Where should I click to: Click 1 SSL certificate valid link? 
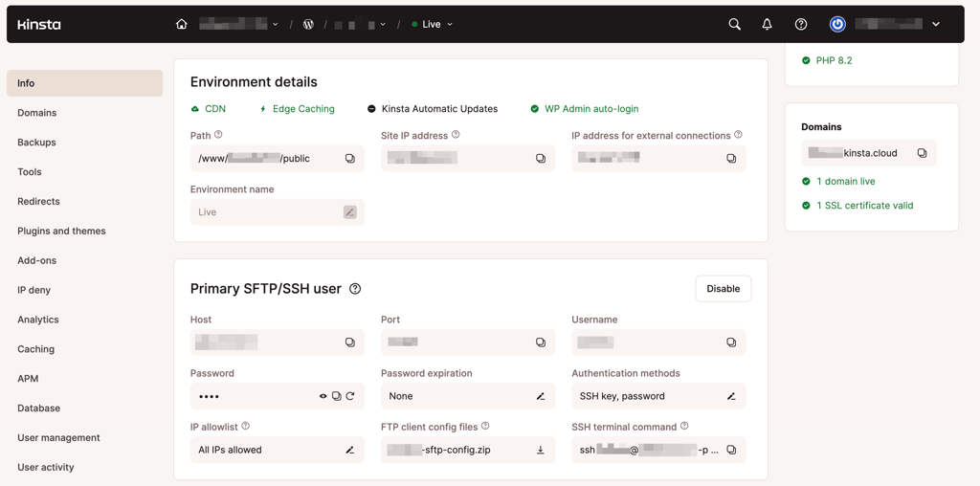coord(857,205)
